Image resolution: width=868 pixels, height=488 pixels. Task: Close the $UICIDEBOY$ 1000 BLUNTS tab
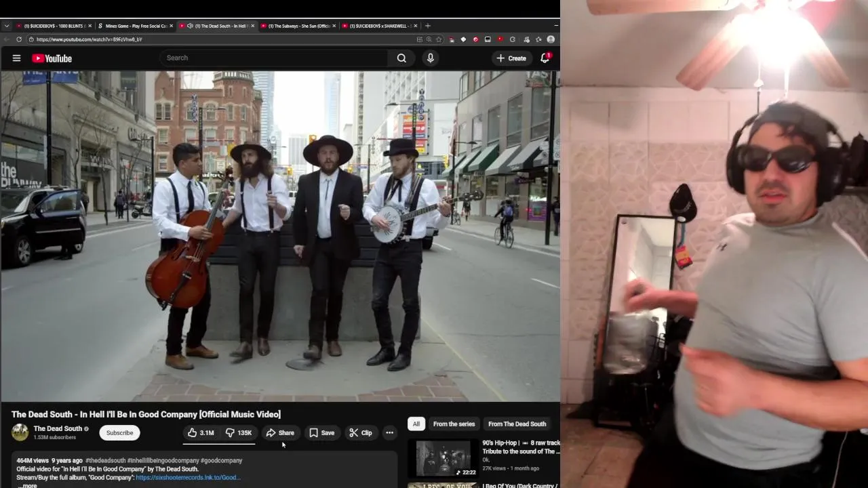coord(90,26)
